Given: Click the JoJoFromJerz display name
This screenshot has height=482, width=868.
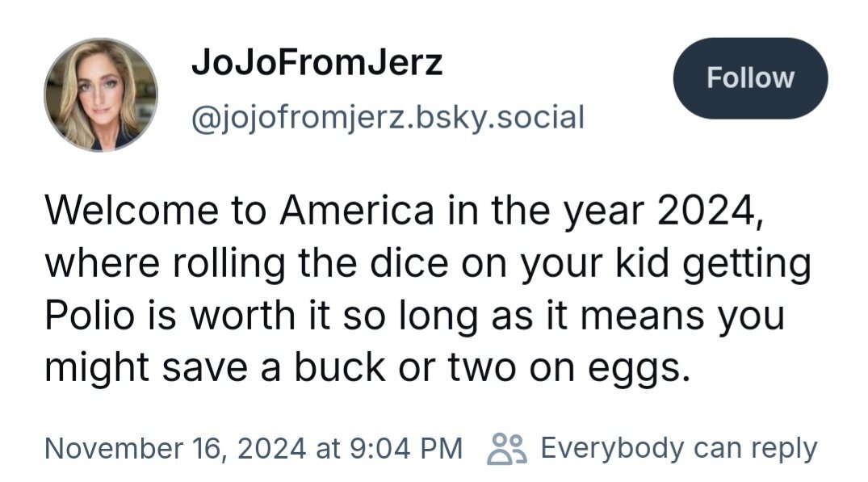Looking at the screenshot, I should (317, 62).
